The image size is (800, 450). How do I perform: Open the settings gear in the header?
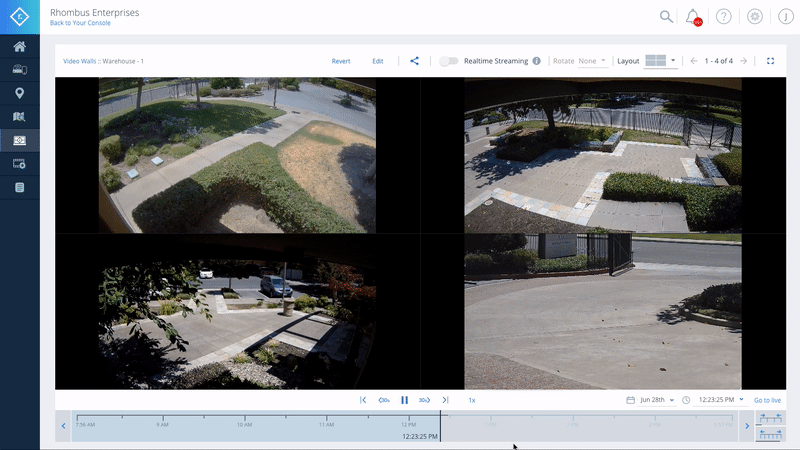pyautogui.click(x=755, y=16)
